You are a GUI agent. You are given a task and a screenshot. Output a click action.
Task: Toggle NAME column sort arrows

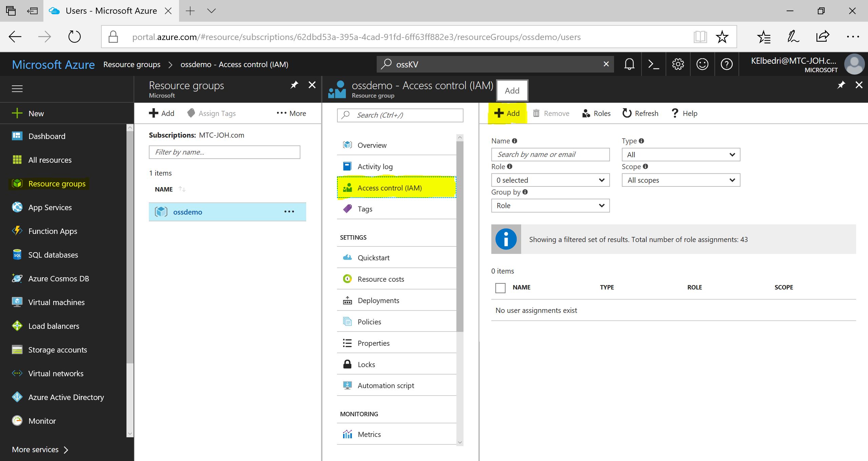(182, 189)
